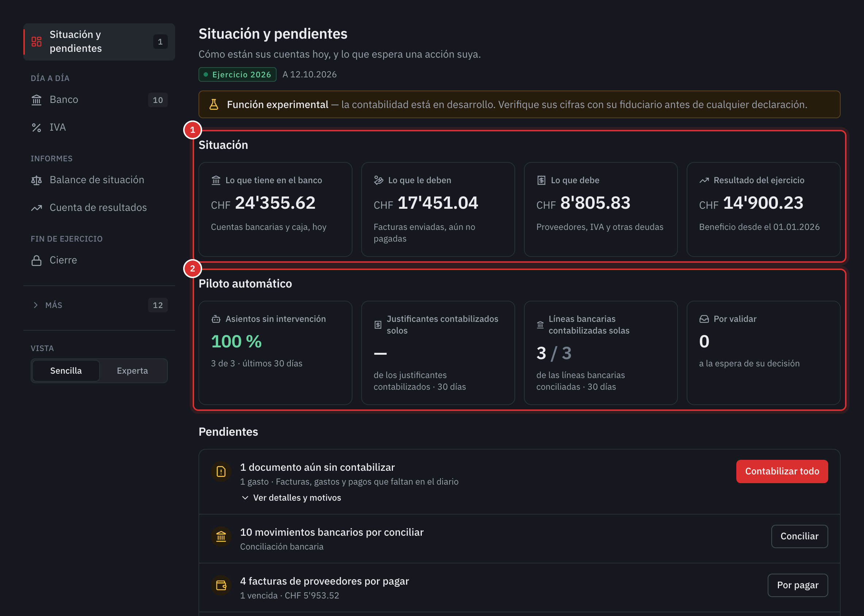The width and height of the screenshot is (864, 616).
Task: Click the Conciliar button
Action: coord(799,536)
